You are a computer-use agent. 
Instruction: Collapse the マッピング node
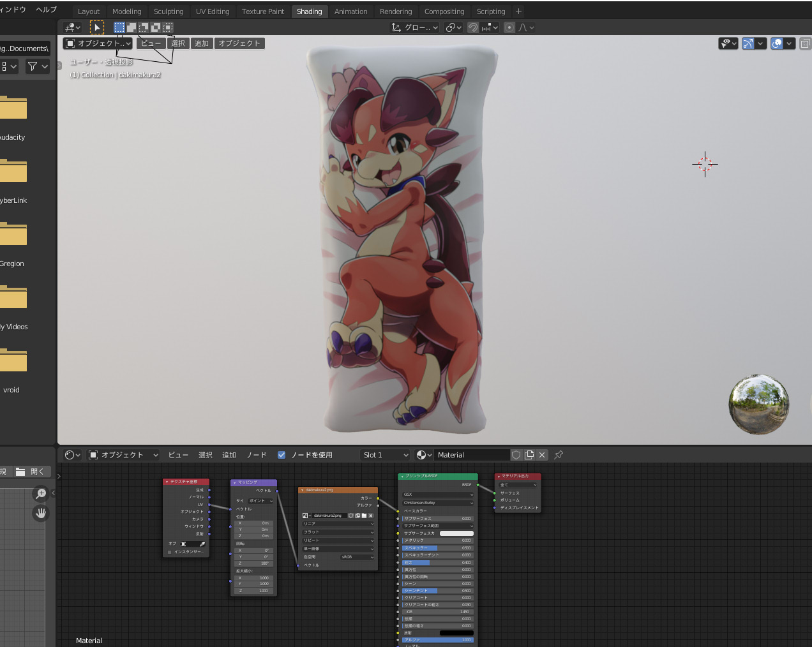(234, 482)
